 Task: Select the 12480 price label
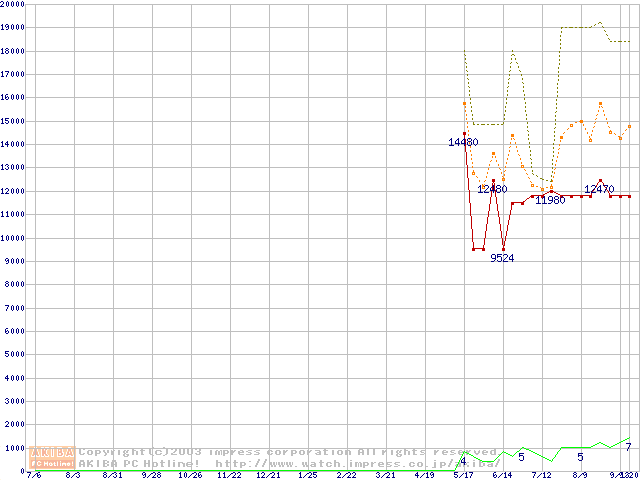[x=492, y=189]
